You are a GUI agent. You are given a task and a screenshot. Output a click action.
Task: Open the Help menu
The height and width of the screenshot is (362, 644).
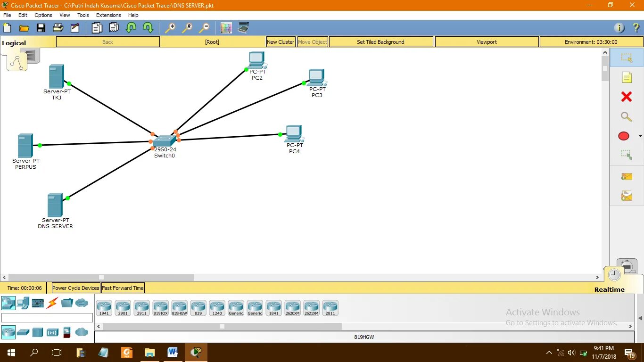click(x=133, y=15)
